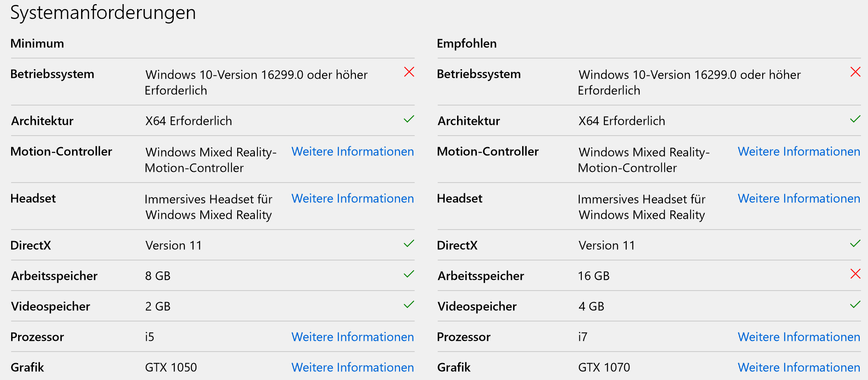Viewport: 868px width, 380px height.
Task: Open Weitere Informationen for Minimum Headset
Action: tap(352, 199)
